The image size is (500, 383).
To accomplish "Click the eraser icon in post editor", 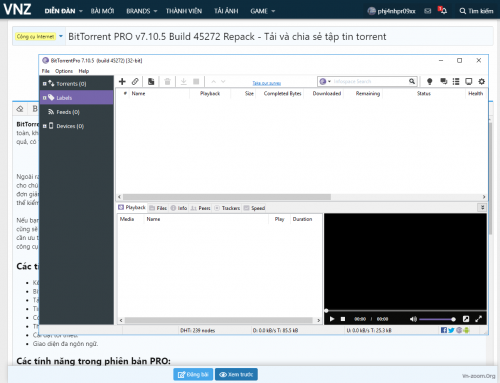I will [x=20, y=109].
